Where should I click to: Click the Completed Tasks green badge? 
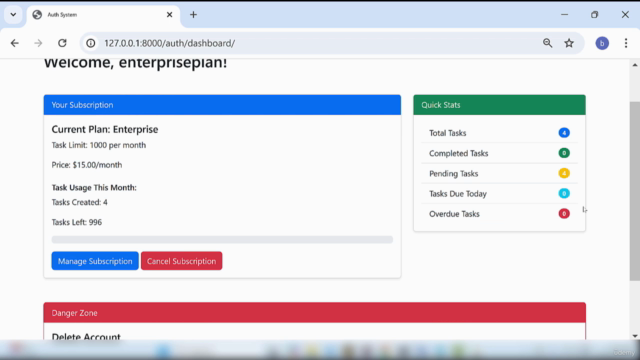(x=564, y=153)
